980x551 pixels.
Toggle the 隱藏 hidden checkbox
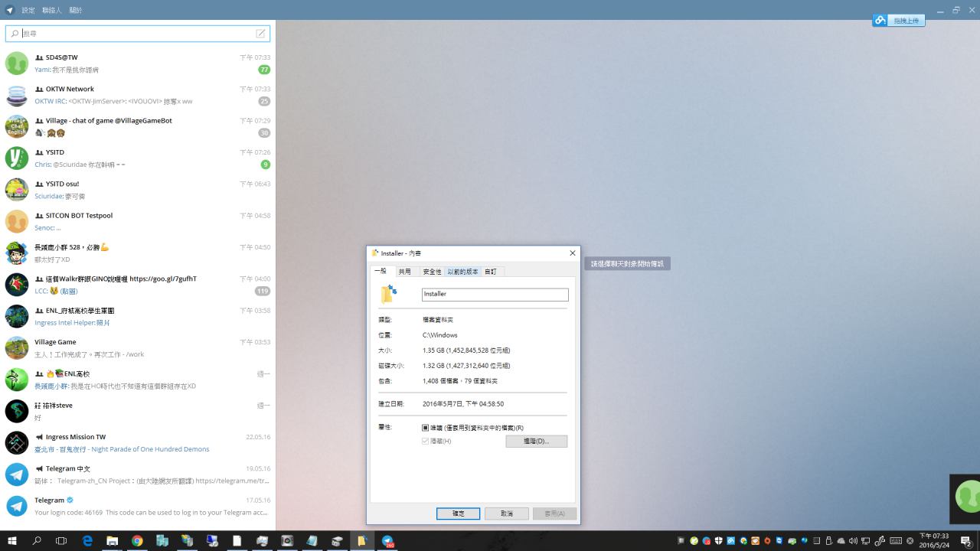pos(426,442)
